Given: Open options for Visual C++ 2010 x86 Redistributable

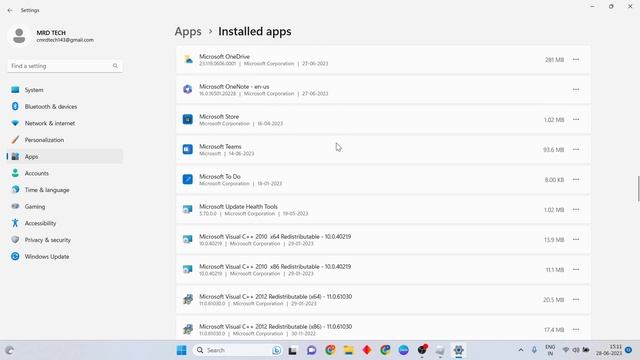Looking at the screenshot, I should (576, 269).
